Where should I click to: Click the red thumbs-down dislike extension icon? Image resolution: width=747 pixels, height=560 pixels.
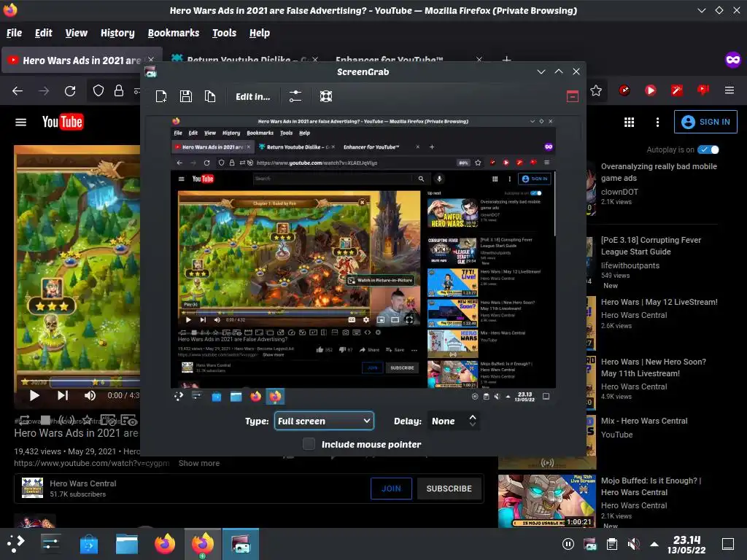[x=703, y=90]
